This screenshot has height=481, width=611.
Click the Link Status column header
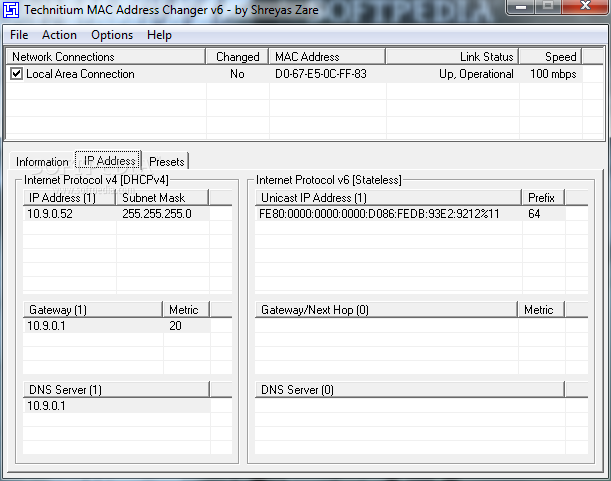tap(452, 57)
